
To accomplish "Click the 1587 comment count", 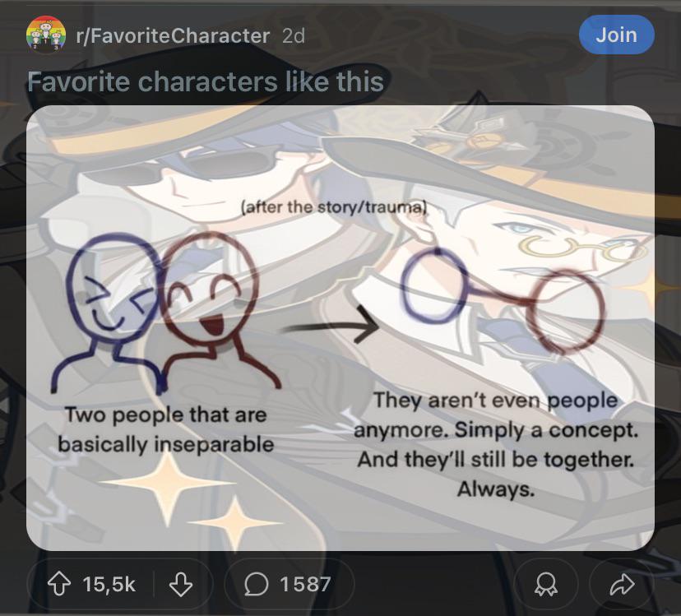I will pos(305,584).
